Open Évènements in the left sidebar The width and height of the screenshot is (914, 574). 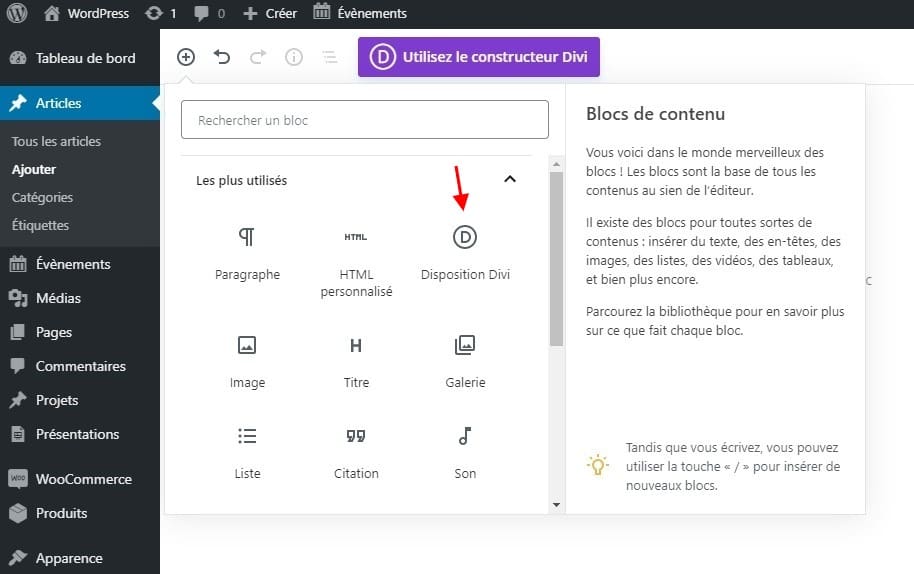(x=80, y=264)
